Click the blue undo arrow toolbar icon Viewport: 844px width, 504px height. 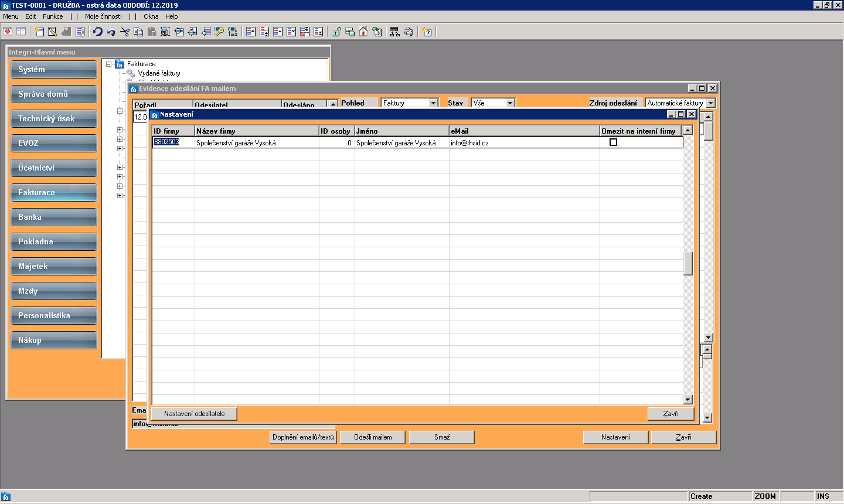pos(98,32)
